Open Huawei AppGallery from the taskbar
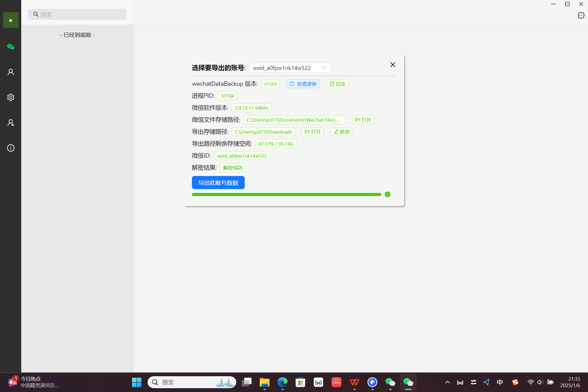 pos(336,382)
